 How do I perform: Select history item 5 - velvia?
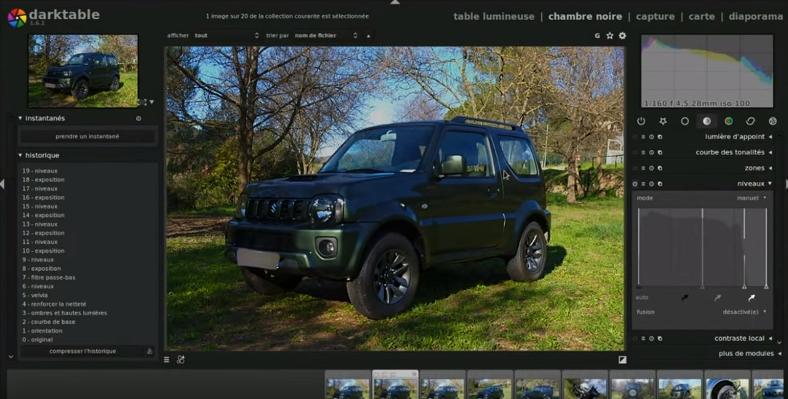(35, 295)
